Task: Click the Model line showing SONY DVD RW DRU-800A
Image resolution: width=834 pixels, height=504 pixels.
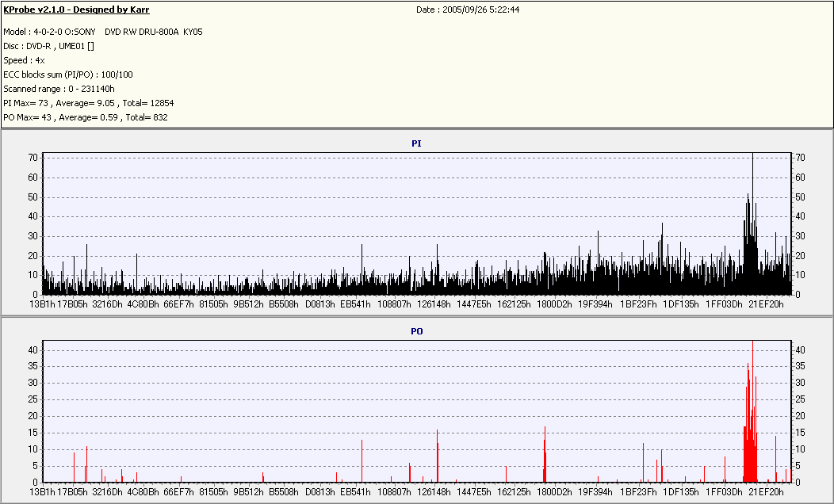Action: coord(102,32)
